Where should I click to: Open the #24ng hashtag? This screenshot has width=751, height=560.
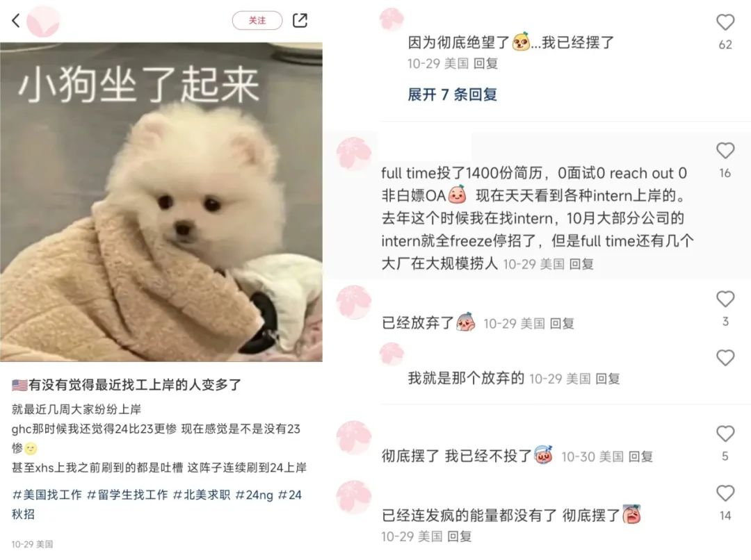pyautogui.click(x=255, y=495)
